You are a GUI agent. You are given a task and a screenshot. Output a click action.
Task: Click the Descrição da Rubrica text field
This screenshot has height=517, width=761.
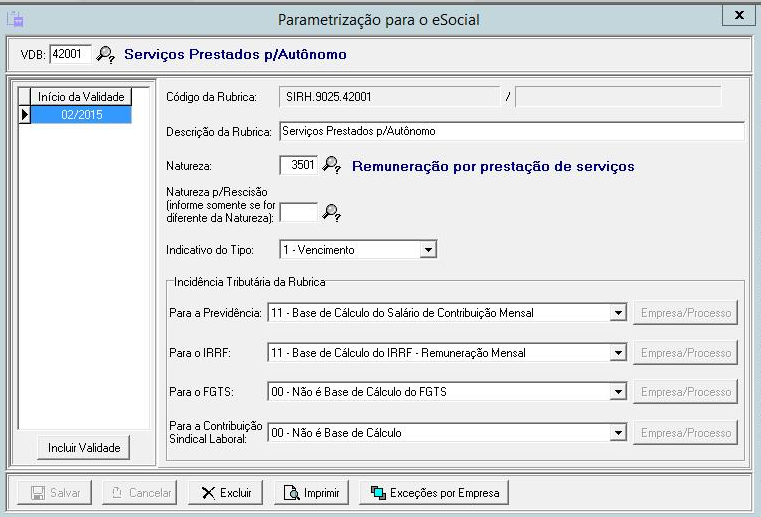(511, 131)
